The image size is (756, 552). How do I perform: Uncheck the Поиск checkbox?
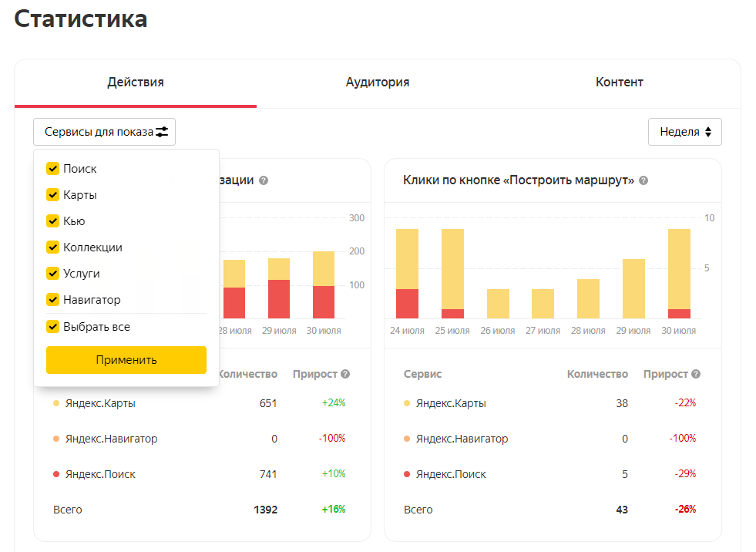[x=52, y=168]
